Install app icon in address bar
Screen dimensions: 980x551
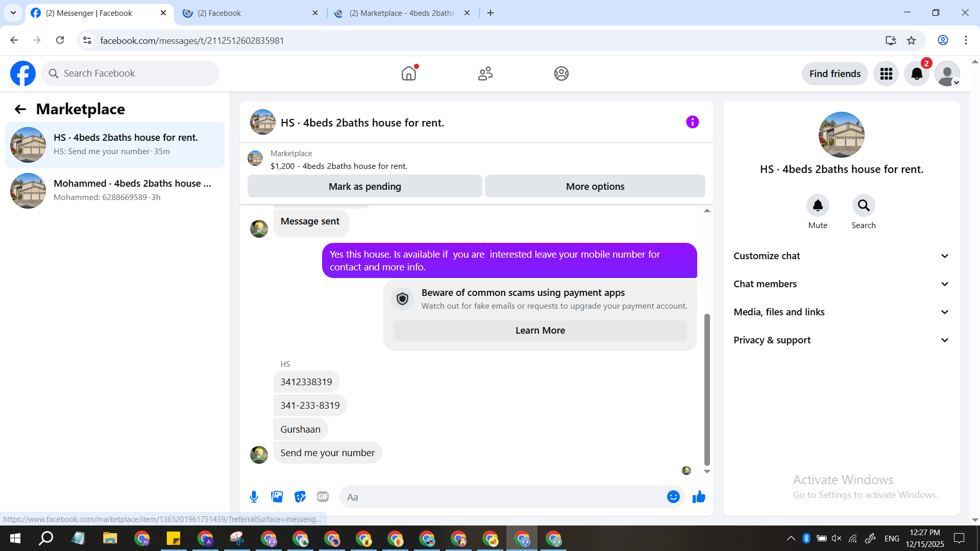click(x=891, y=40)
